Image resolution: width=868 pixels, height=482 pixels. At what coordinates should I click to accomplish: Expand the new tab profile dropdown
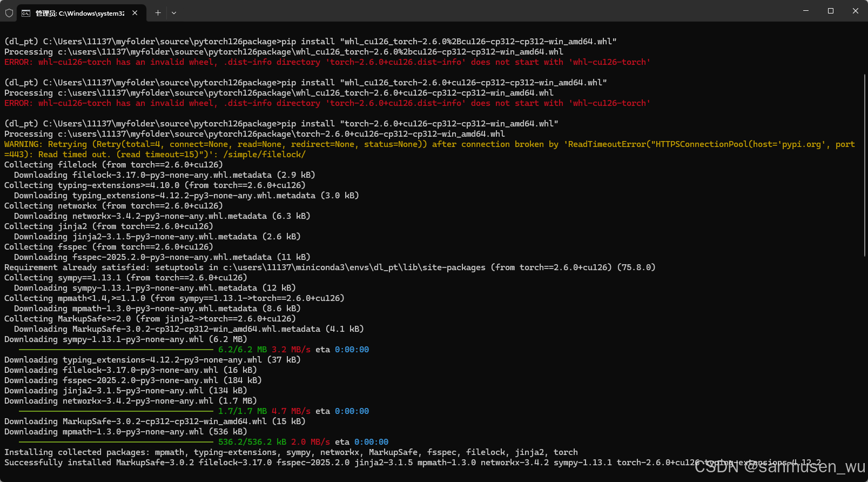click(174, 12)
